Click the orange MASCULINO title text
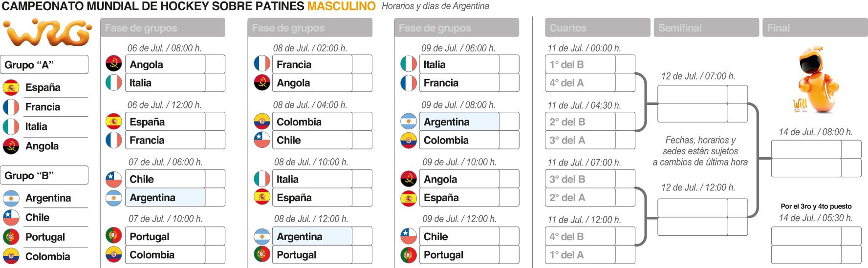Screen dimensions: 868x268 [341, 6]
